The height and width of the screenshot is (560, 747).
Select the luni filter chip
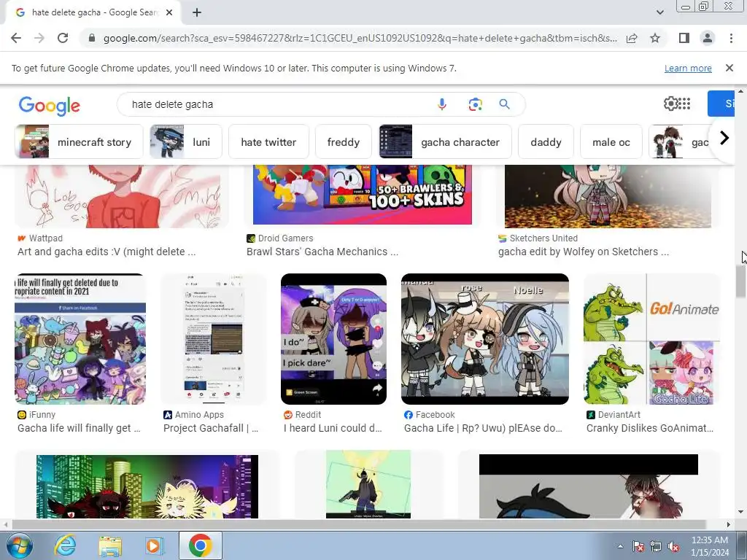[186, 142]
